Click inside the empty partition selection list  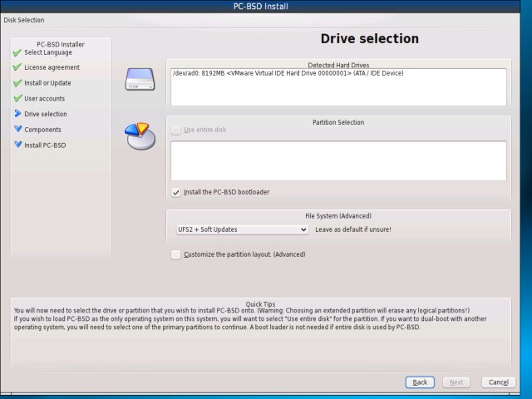click(x=338, y=160)
